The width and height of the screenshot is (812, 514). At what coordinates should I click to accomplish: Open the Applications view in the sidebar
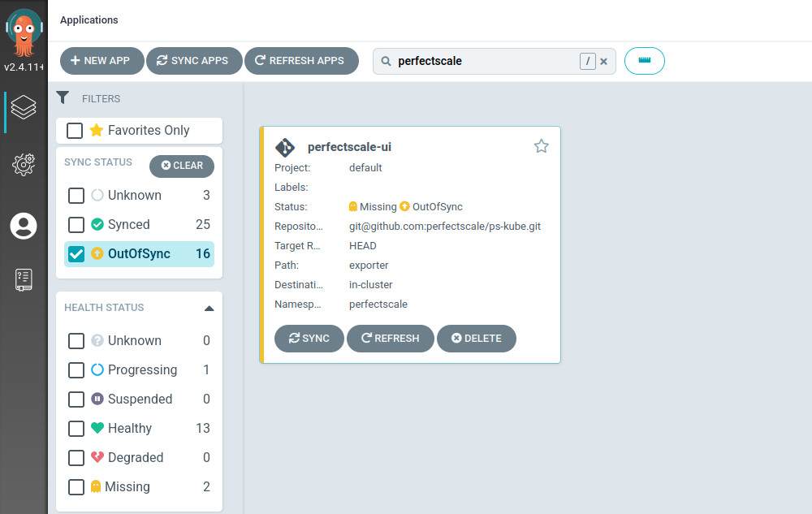[x=24, y=106]
